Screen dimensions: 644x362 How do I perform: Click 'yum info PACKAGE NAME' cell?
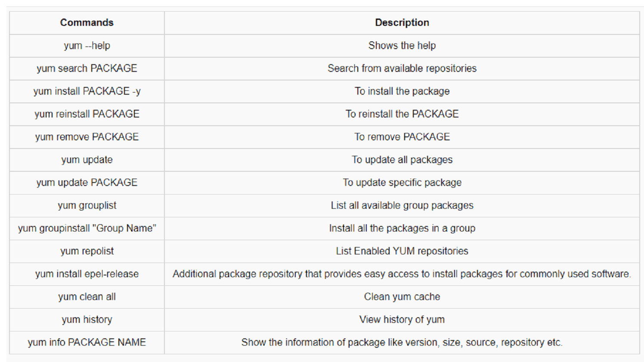pos(87,342)
